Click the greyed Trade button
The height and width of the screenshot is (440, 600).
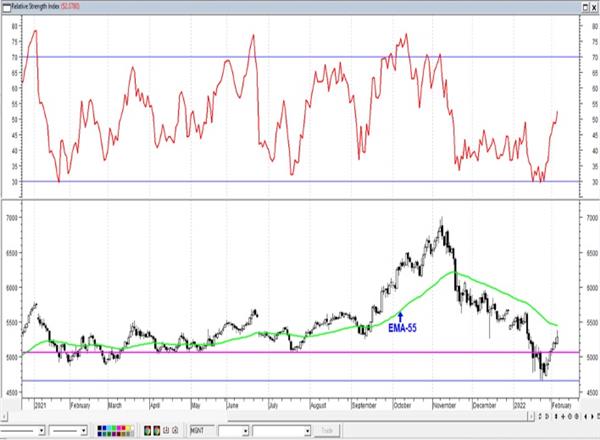327,431
